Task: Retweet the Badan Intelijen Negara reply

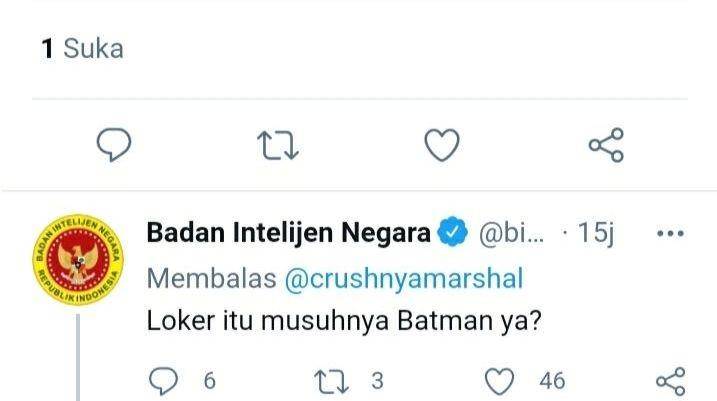Action: (332, 381)
